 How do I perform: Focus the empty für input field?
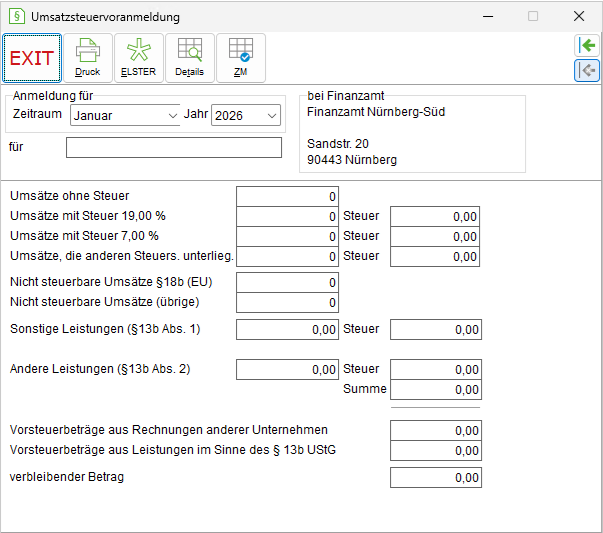[x=174, y=147]
